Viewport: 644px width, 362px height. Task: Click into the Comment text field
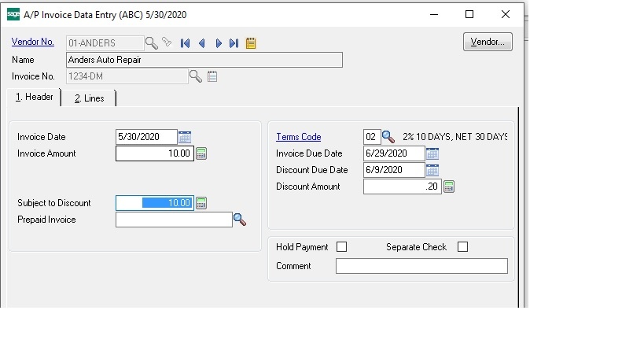pyautogui.click(x=421, y=266)
